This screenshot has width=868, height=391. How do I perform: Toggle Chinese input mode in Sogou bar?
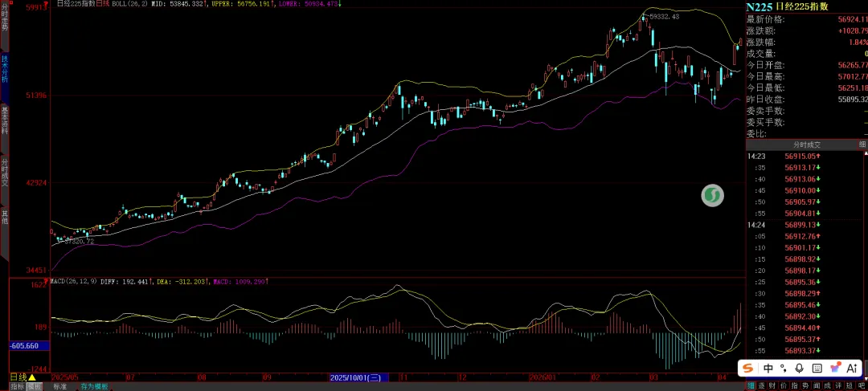tap(768, 369)
